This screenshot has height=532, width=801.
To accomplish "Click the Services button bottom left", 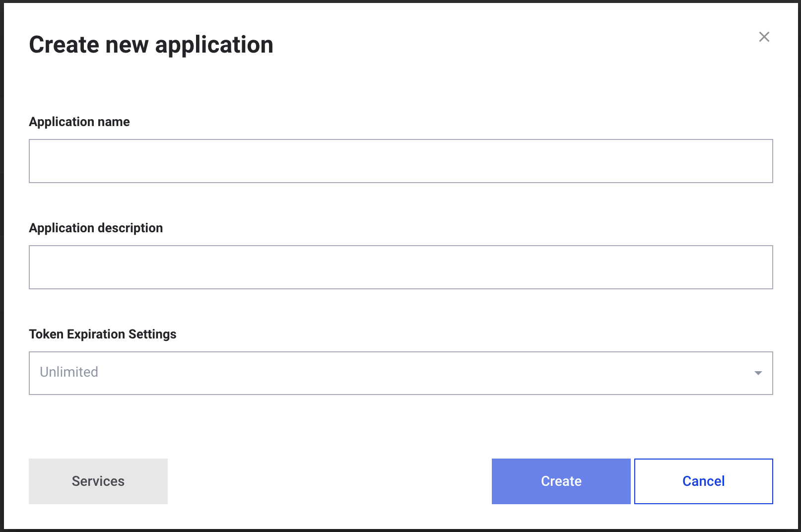I will 98,481.
